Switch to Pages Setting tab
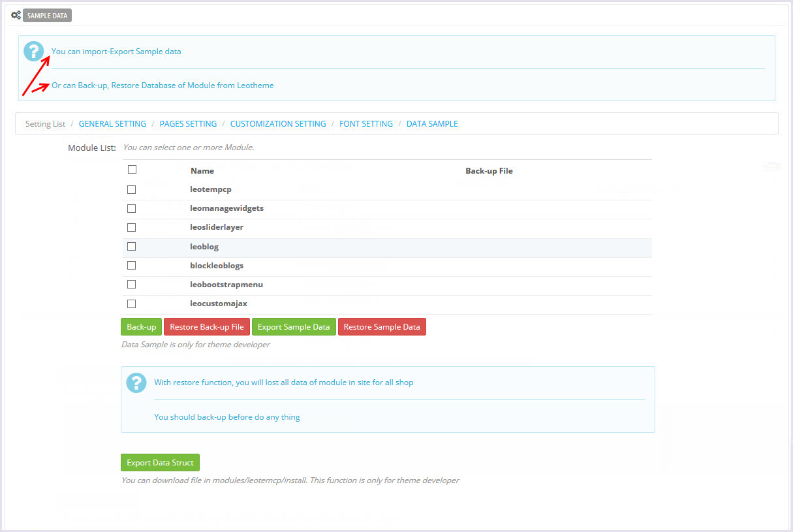The height and width of the screenshot is (532, 793). pos(188,124)
